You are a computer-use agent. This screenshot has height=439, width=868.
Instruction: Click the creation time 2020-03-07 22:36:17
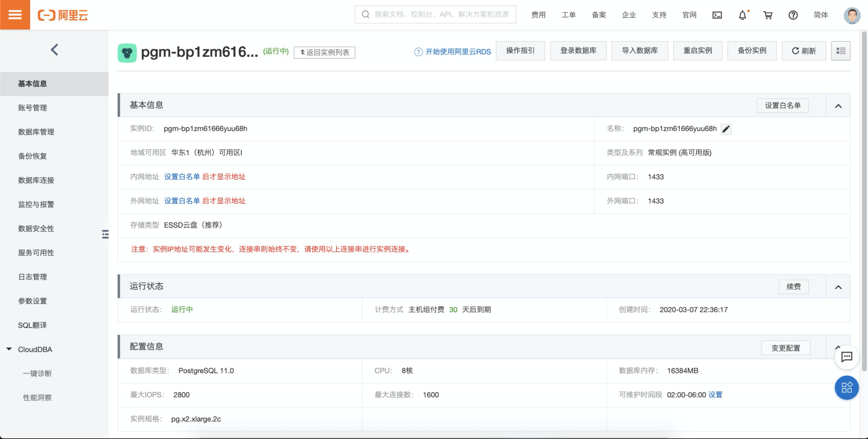[x=694, y=310]
